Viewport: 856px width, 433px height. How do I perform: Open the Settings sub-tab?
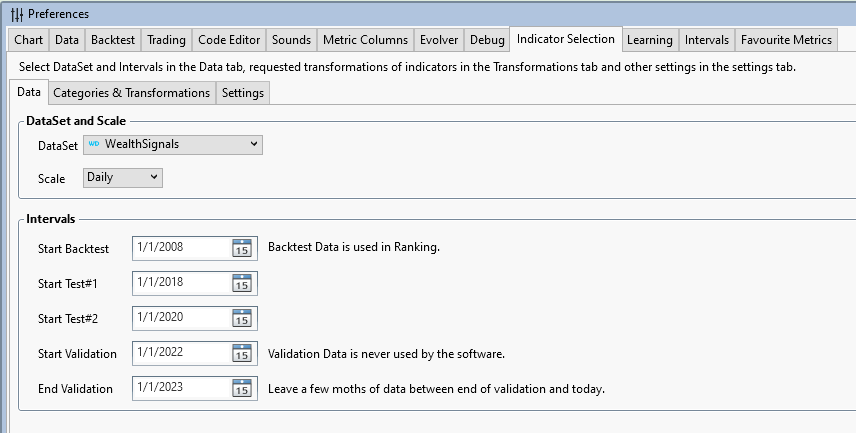click(242, 93)
